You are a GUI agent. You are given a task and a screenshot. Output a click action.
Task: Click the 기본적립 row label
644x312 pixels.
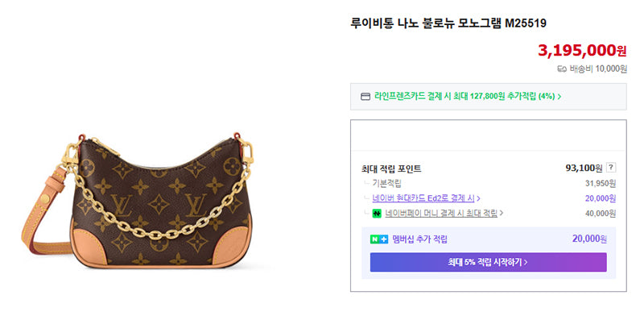click(386, 183)
